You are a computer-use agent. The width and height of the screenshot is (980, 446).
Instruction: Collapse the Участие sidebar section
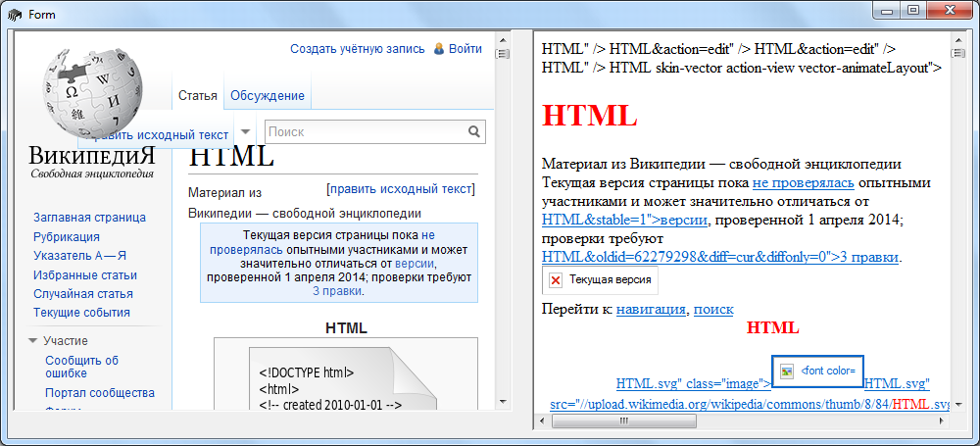(x=34, y=340)
